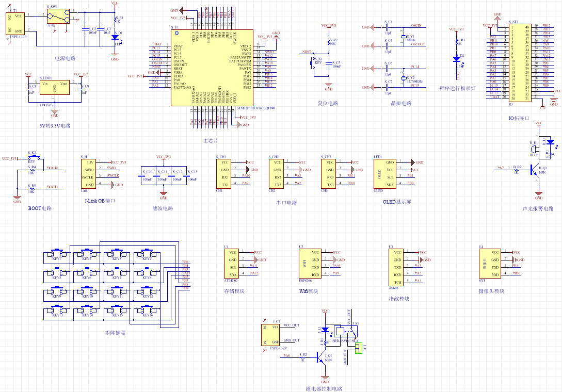The image size is (562, 392).
Task: Select the S_H1 J-Link header
Action: coord(89,174)
